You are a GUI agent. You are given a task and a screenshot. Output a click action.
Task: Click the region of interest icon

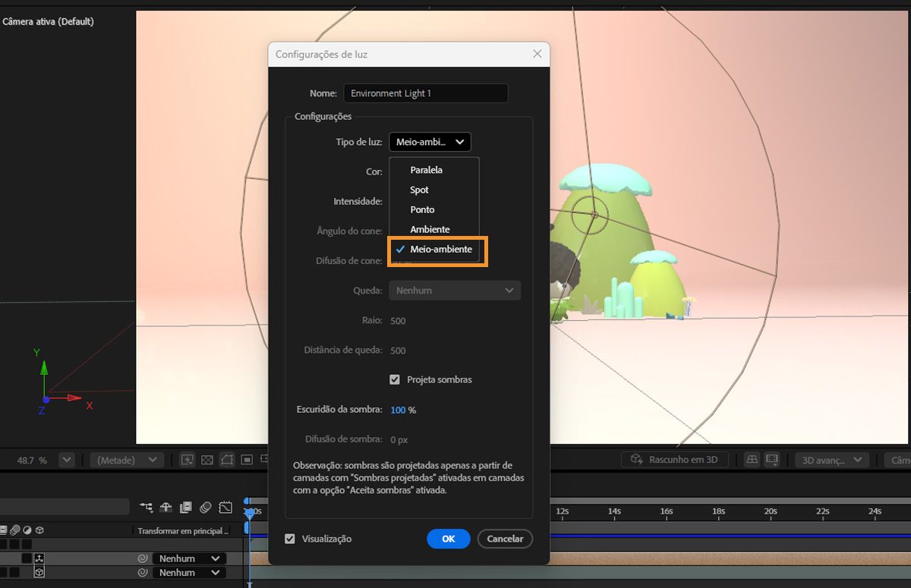tap(247, 460)
